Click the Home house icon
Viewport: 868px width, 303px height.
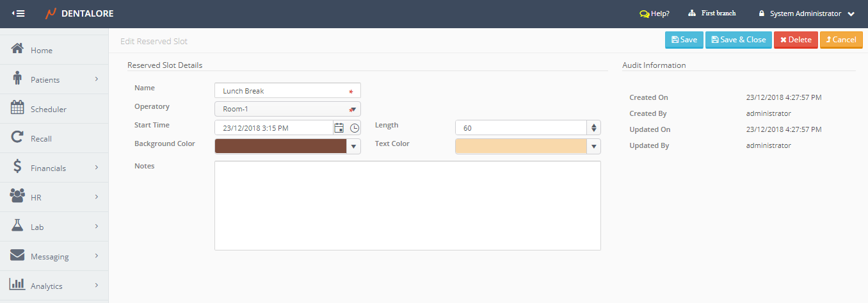18,50
